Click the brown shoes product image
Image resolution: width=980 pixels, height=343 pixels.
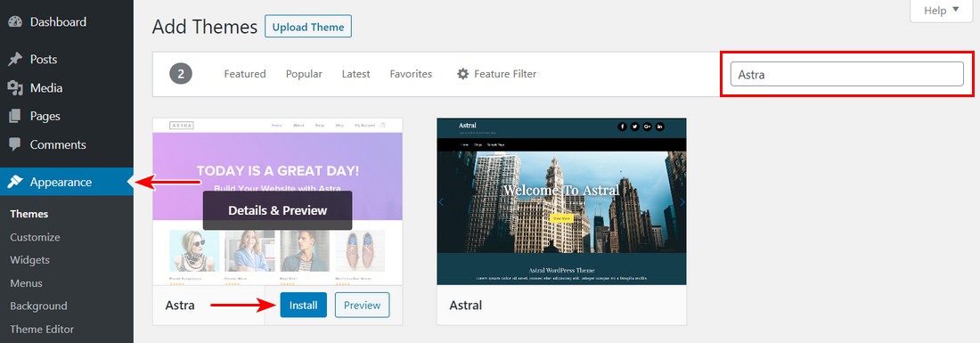tap(361, 250)
